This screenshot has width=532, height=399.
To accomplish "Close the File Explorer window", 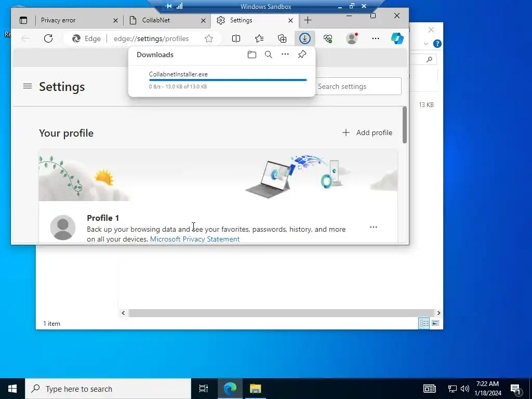I will [431, 30].
